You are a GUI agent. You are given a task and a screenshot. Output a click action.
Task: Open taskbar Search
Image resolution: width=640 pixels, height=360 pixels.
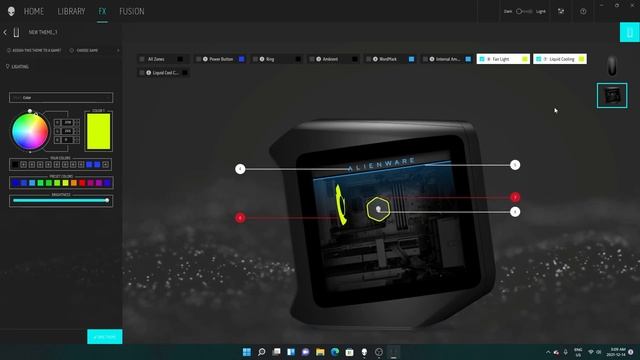coord(262,352)
